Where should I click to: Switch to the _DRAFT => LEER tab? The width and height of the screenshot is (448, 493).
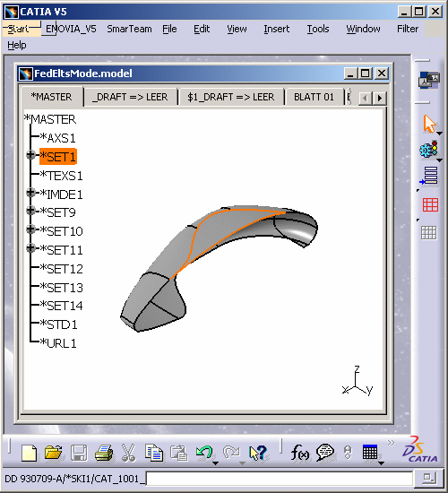pyautogui.click(x=131, y=97)
